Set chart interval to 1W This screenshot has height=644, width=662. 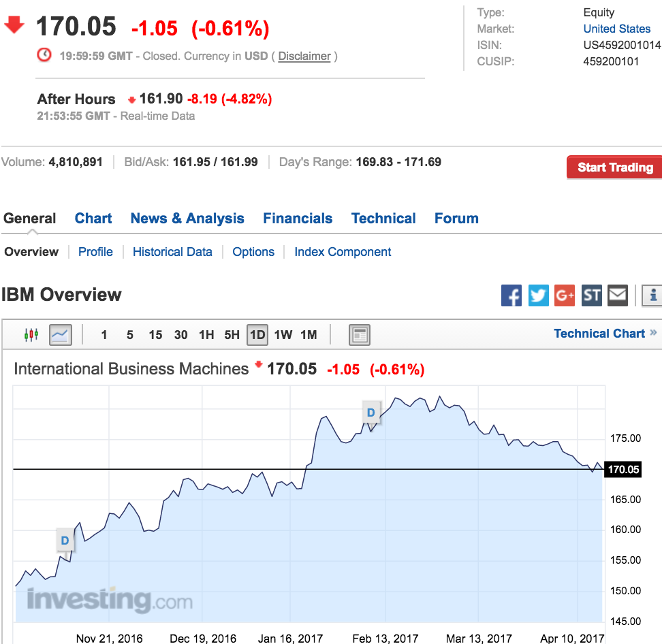click(x=283, y=334)
